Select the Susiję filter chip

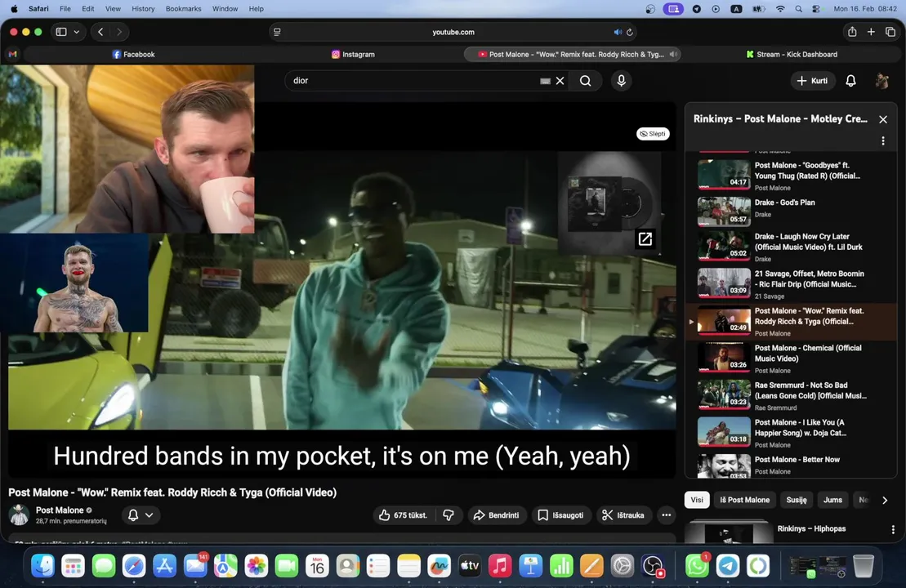pyautogui.click(x=797, y=500)
